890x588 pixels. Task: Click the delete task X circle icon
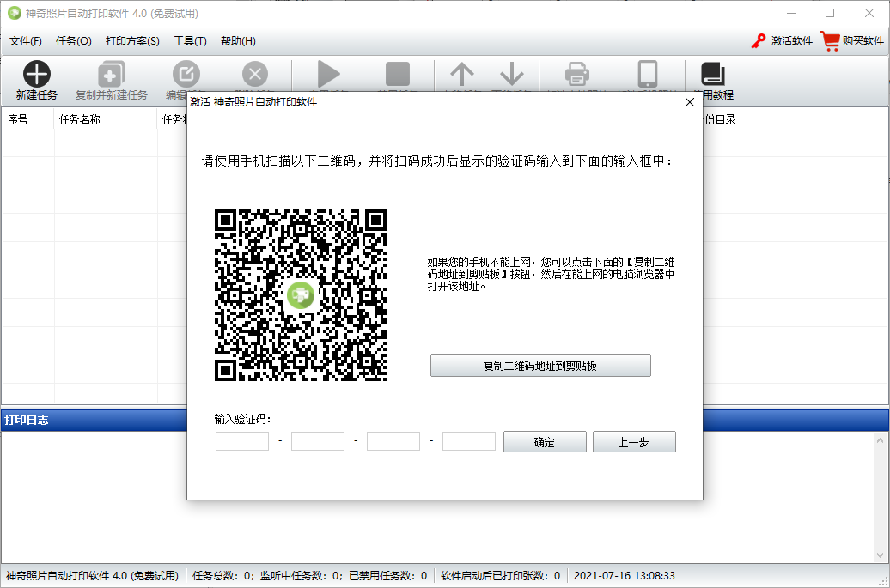[255, 74]
